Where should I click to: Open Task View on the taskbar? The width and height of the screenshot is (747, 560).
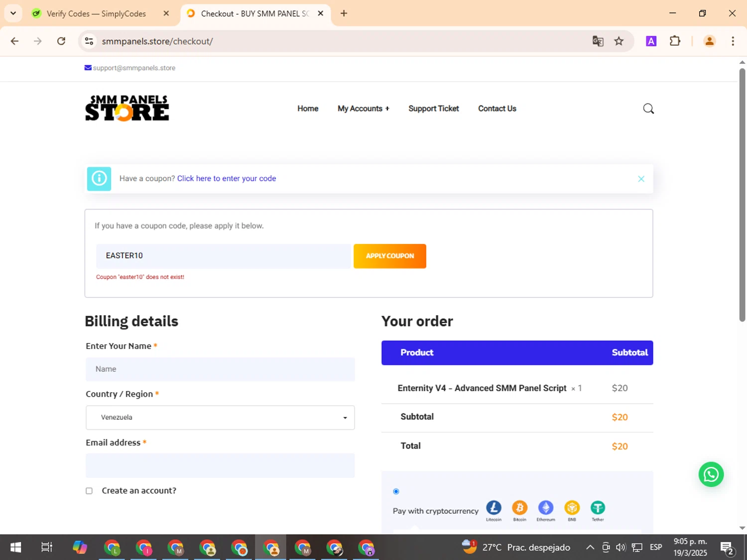click(x=46, y=548)
